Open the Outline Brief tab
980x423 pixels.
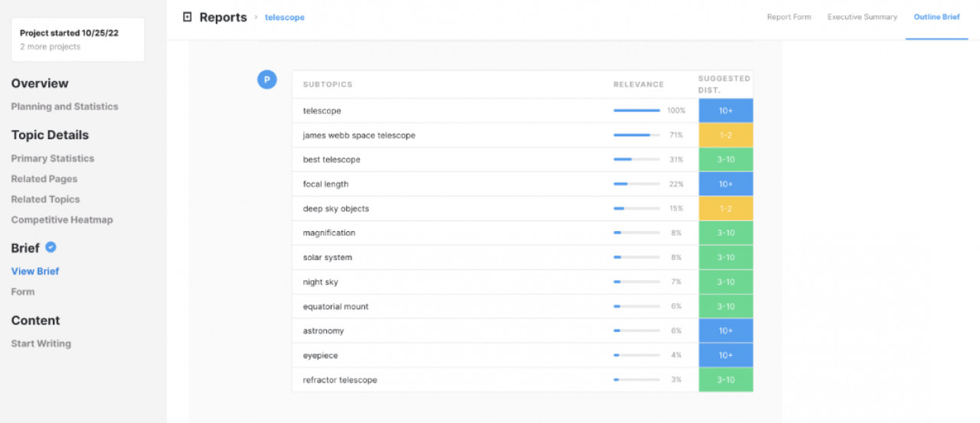click(x=936, y=17)
